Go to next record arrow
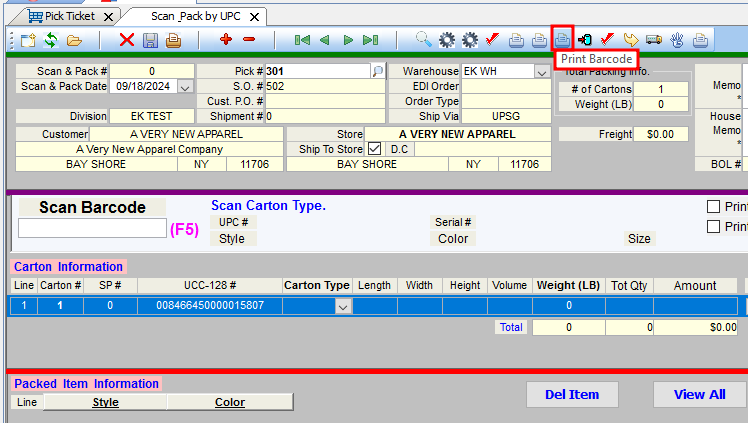748x423 pixels. [x=348, y=40]
